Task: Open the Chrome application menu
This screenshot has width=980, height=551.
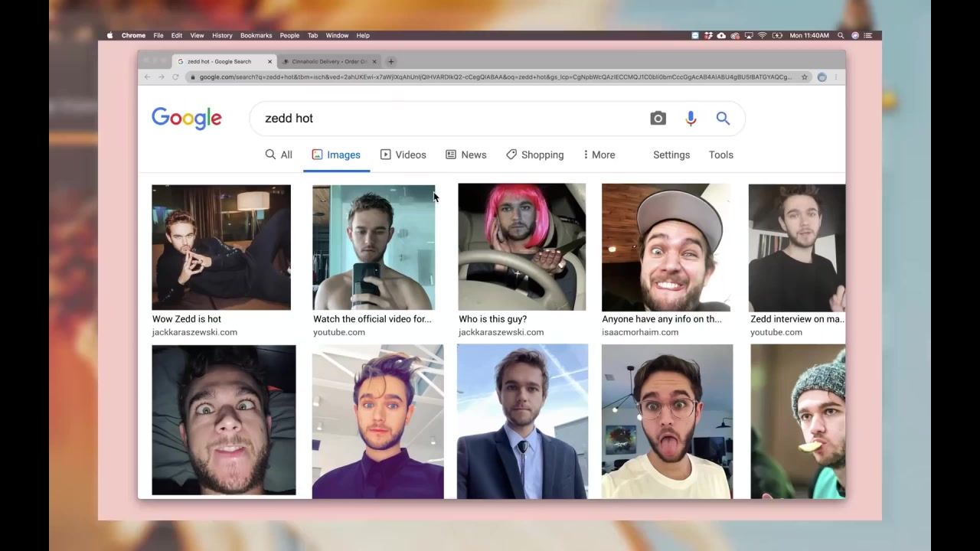Action: click(x=133, y=35)
